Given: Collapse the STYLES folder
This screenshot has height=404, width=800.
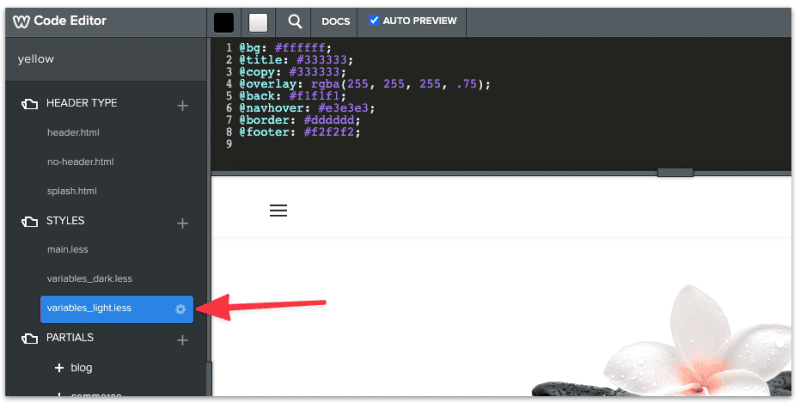Looking at the screenshot, I should pyautogui.click(x=29, y=221).
